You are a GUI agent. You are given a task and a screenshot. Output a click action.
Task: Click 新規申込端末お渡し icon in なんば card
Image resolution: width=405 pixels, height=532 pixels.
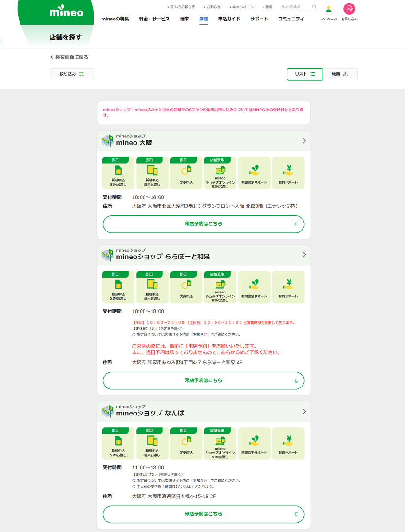[152, 444]
